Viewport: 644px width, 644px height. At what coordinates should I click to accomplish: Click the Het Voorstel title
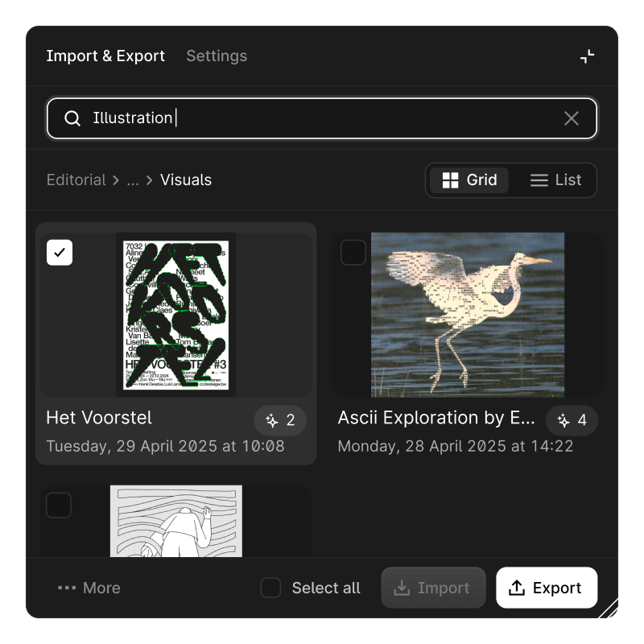[x=99, y=418]
